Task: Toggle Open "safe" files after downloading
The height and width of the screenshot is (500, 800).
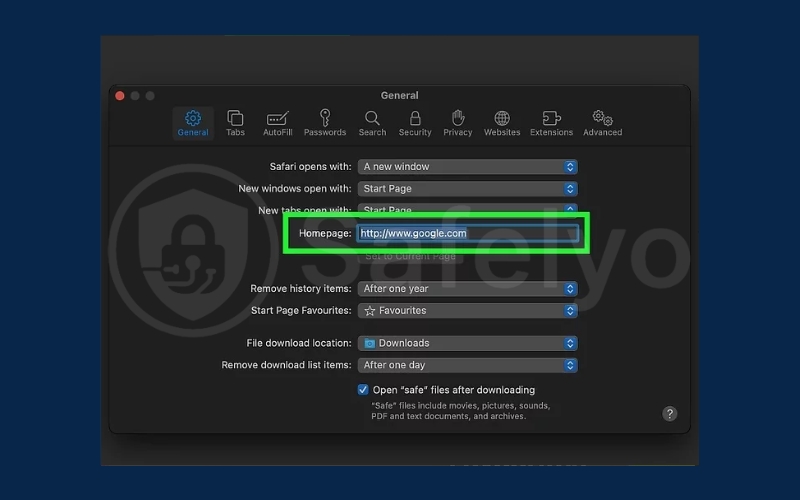Action: coord(363,390)
